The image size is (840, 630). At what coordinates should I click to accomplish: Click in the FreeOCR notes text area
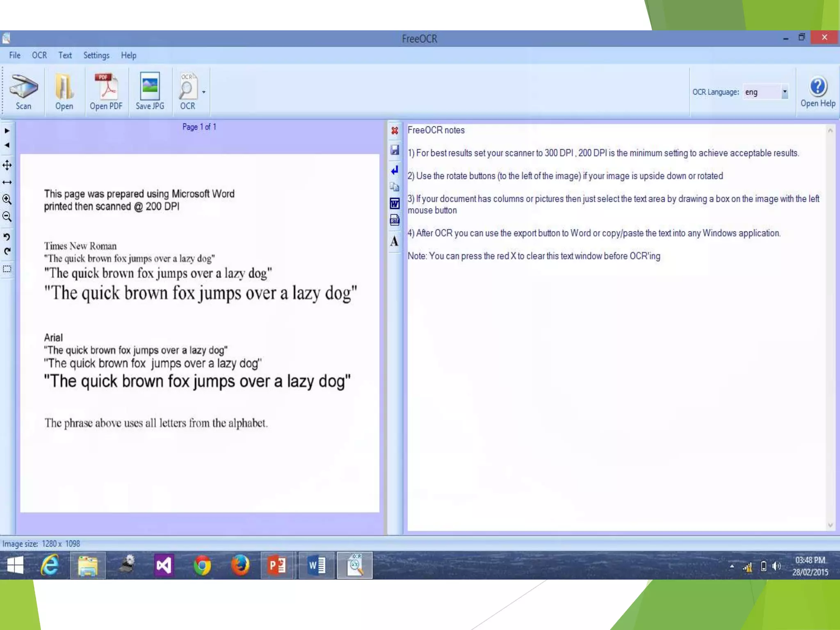click(x=615, y=369)
